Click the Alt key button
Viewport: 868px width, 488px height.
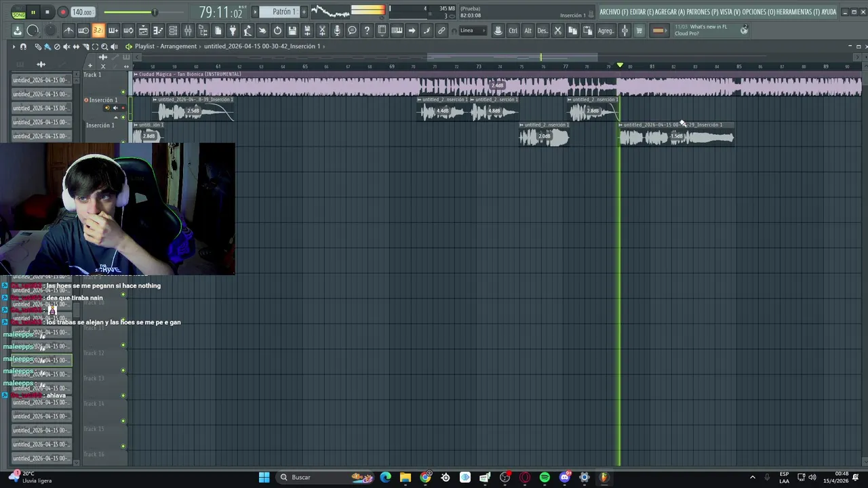point(528,30)
